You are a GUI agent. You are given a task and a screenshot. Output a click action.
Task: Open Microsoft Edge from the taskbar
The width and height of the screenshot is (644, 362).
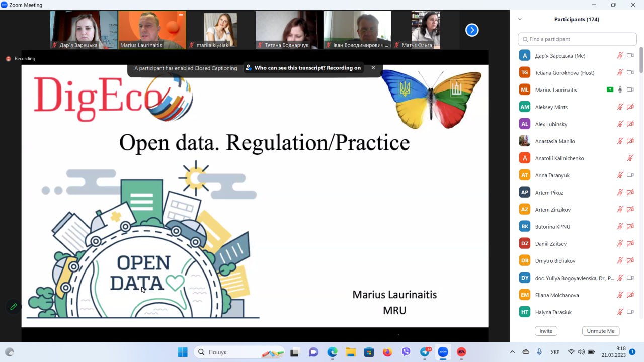332,352
